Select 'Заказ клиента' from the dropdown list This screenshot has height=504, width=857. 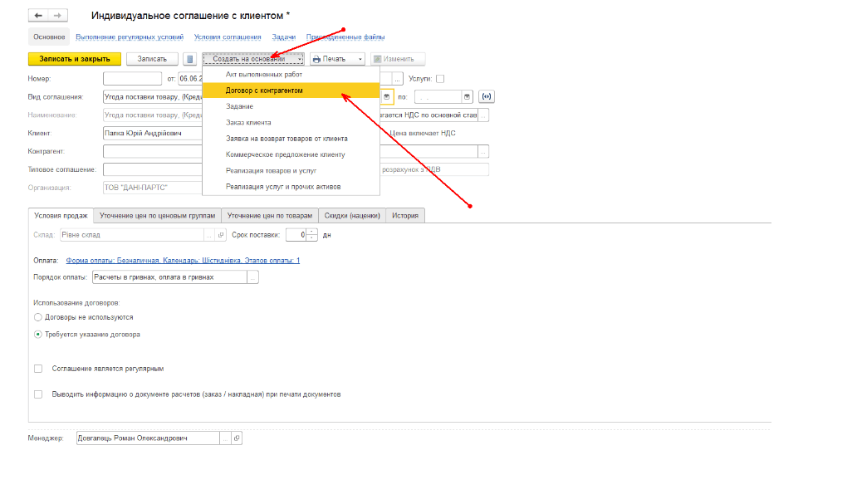point(248,123)
